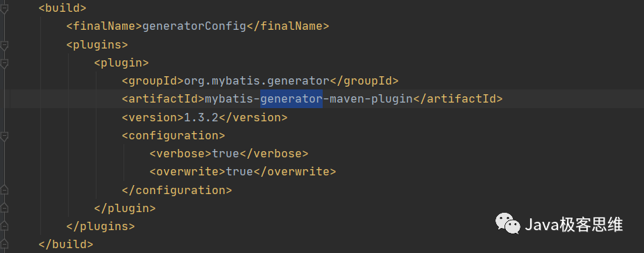Click the version number 1.3.2
Viewport: 644px width, 253px height.
point(201,117)
